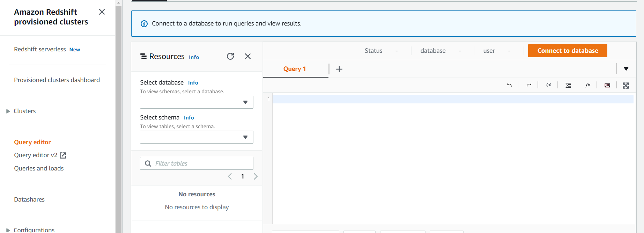
Task: Open Redshift serverless page
Action: [x=40, y=49]
